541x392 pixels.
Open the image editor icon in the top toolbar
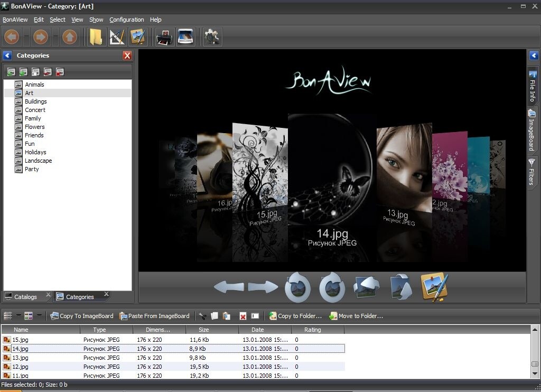point(138,37)
